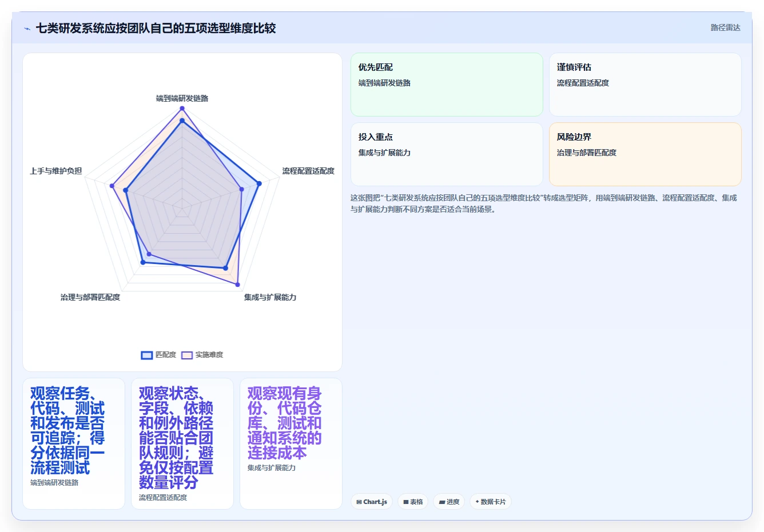Click 集成与扩展能力 caption under third stat card
This screenshot has height=532, width=764.
coord(272,468)
